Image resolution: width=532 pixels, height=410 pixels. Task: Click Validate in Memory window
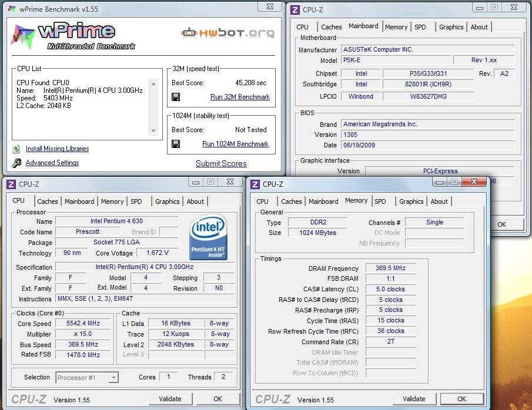coord(414,399)
